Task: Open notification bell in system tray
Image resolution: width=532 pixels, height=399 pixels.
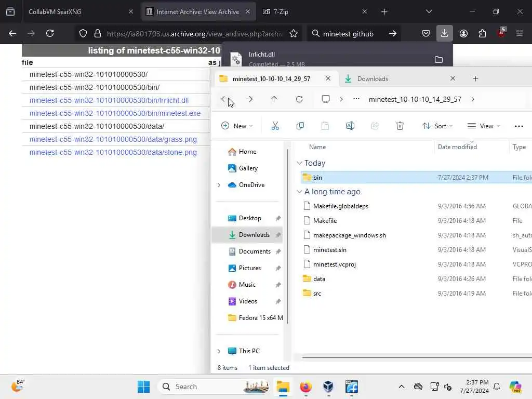Action: [497, 387]
